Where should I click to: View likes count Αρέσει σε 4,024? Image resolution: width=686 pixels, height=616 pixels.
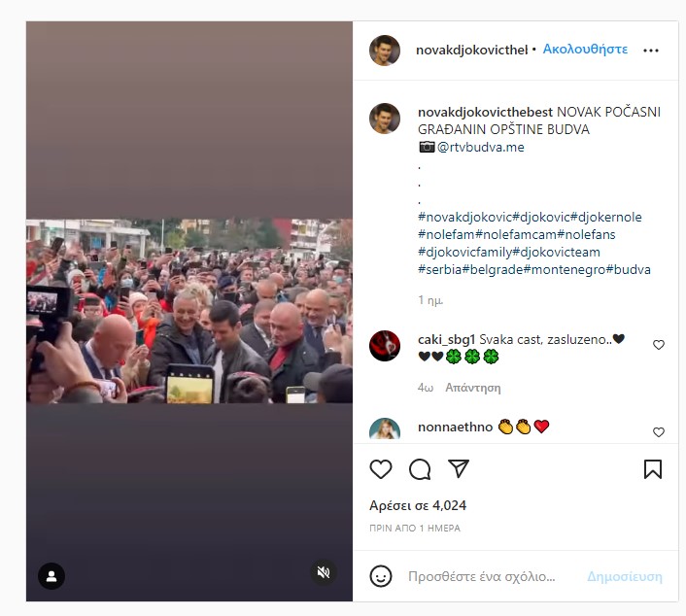418,506
